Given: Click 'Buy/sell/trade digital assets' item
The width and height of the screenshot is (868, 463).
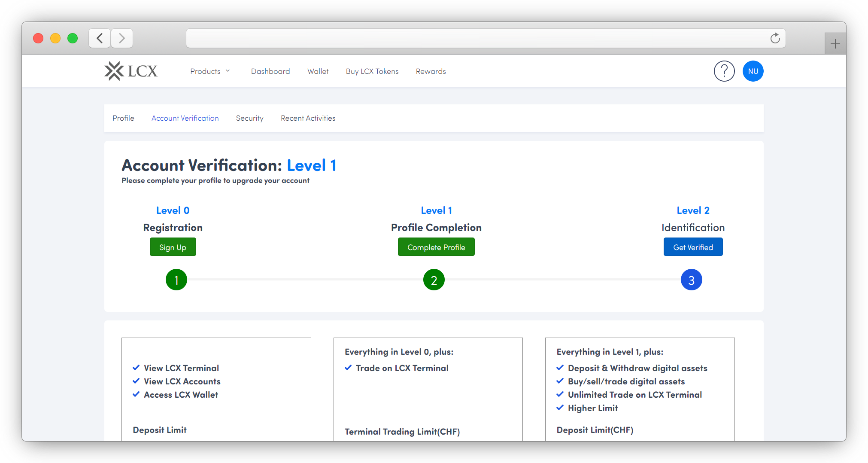Looking at the screenshot, I should 621,381.
